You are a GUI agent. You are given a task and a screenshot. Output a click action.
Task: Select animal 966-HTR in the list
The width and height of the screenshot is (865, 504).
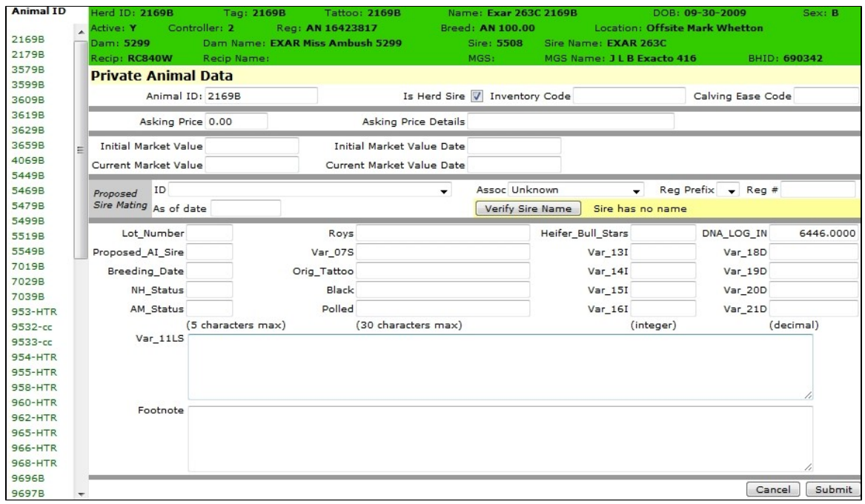click(x=34, y=448)
